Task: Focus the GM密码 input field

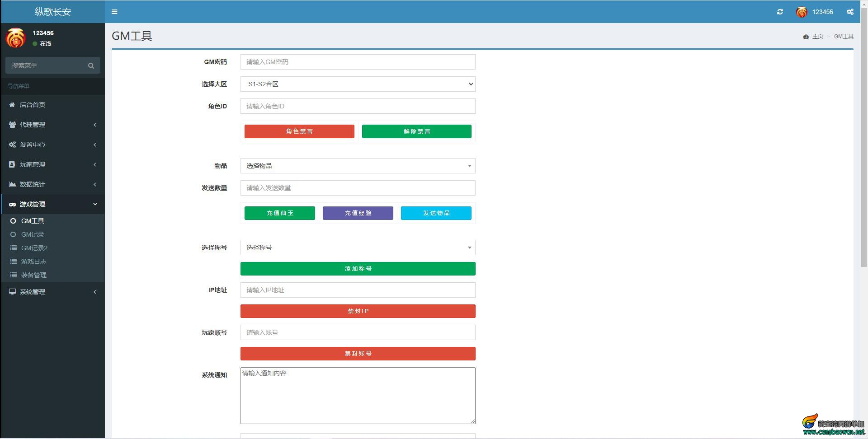Action: [x=358, y=62]
